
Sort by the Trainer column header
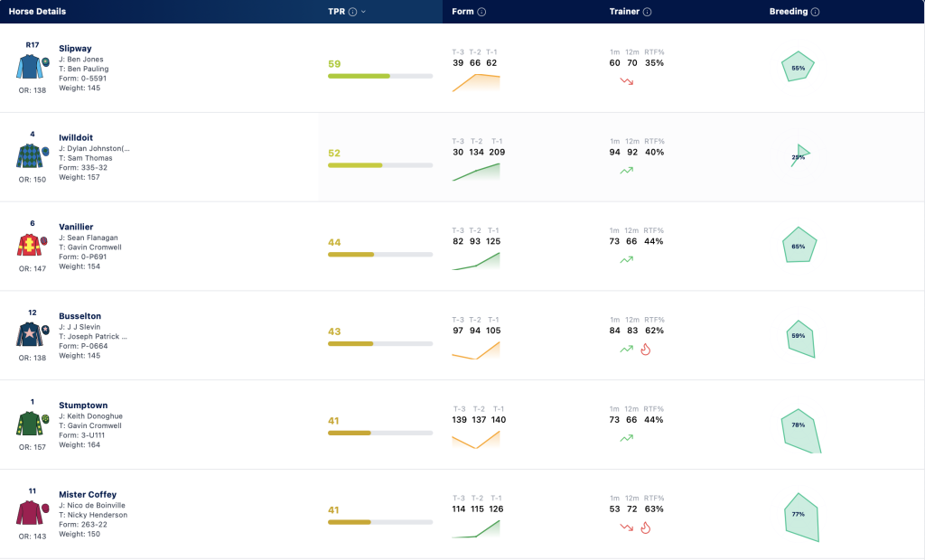624,12
